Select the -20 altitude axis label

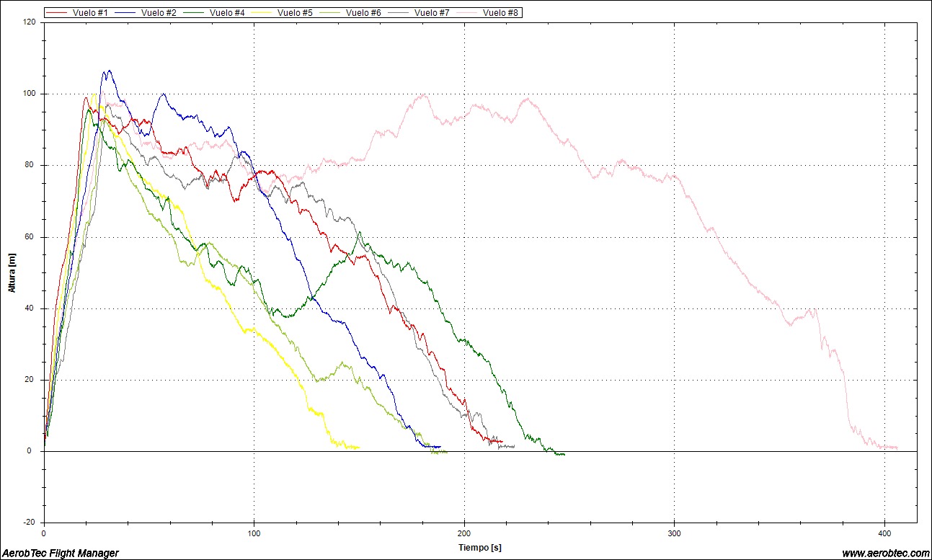(x=30, y=523)
